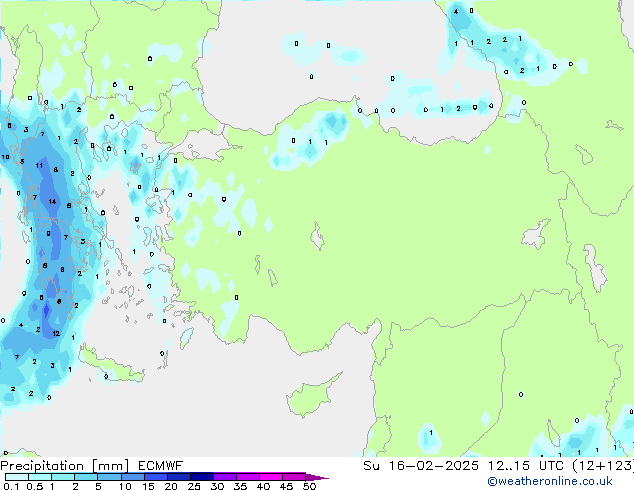
Task: Select the 1–2 mm legend swatch
Action: tap(63, 477)
